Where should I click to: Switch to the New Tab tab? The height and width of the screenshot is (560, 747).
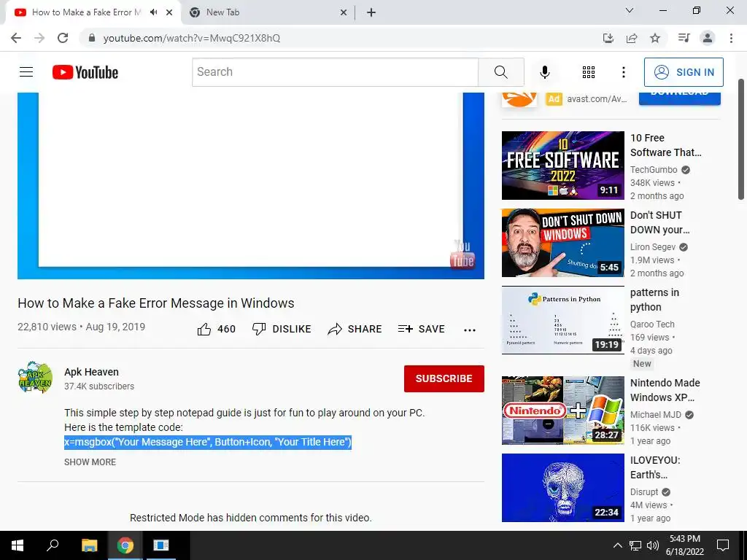[267, 12]
